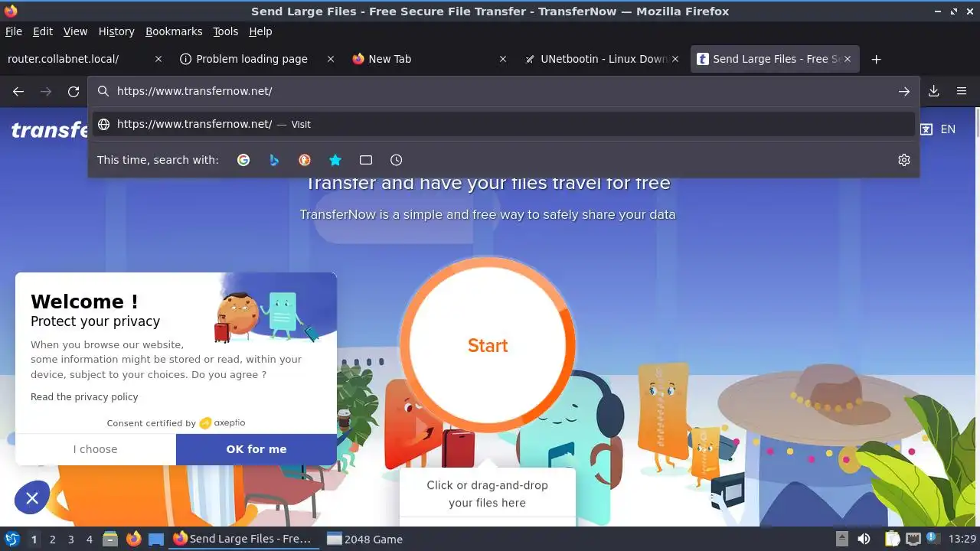This screenshot has width=980, height=551.
Task: Dismiss cookie widget with round X button
Action: 32,498
